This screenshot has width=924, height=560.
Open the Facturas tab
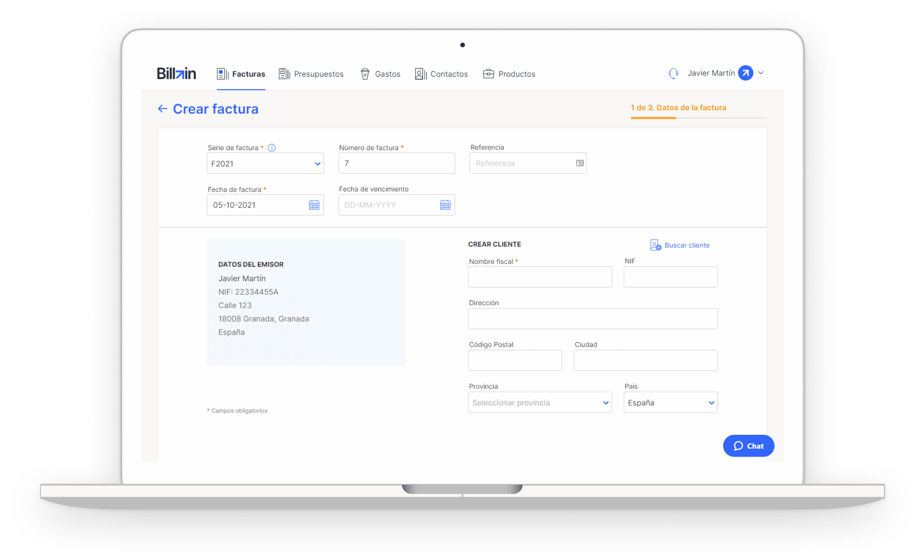pyautogui.click(x=241, y=74)
